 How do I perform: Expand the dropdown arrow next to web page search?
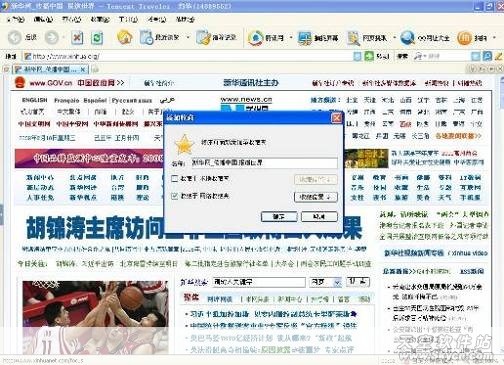pyautogui.click(x=395, y=38)
